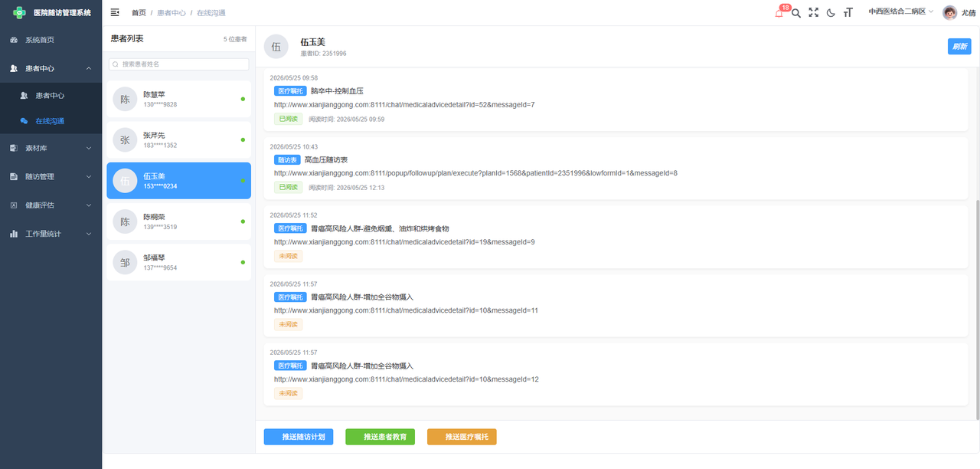Select patient 伍玉美 in the list

pyautogui.click(x=178, y=181)
